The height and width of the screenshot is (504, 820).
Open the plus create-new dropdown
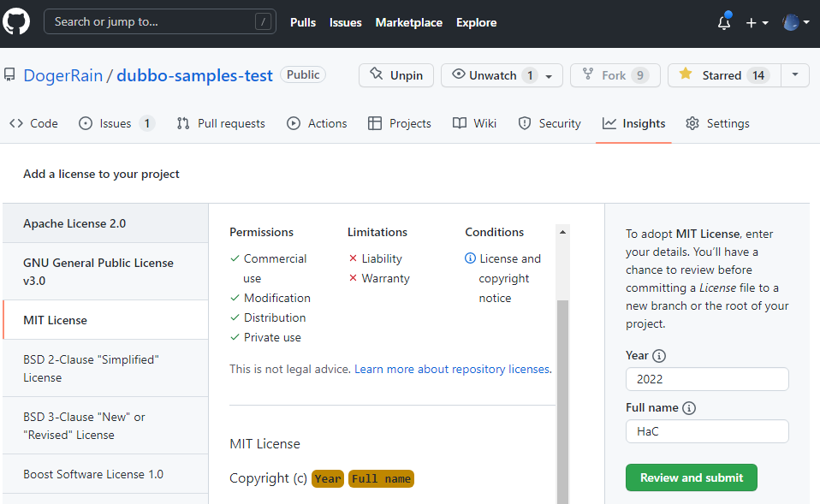click(756, 23)
